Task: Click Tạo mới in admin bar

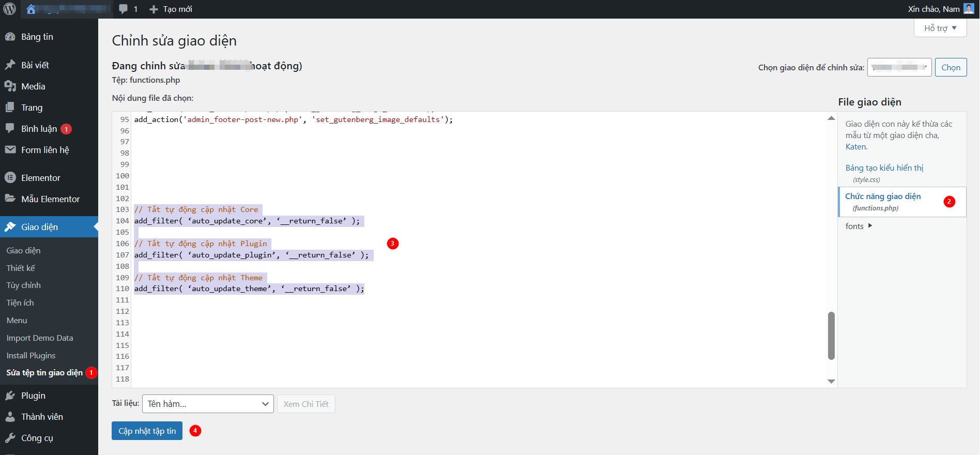Action: (177, 9)
